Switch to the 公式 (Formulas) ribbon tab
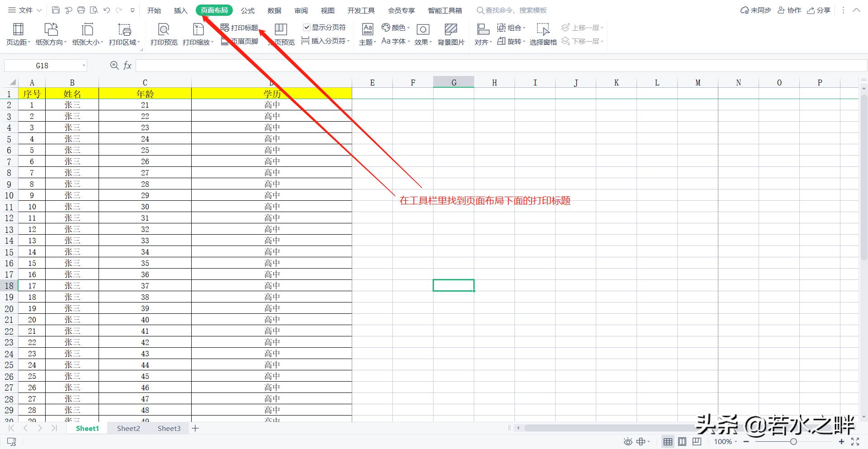The height and width of the screenshot is (449, 868). click(247, 10)
